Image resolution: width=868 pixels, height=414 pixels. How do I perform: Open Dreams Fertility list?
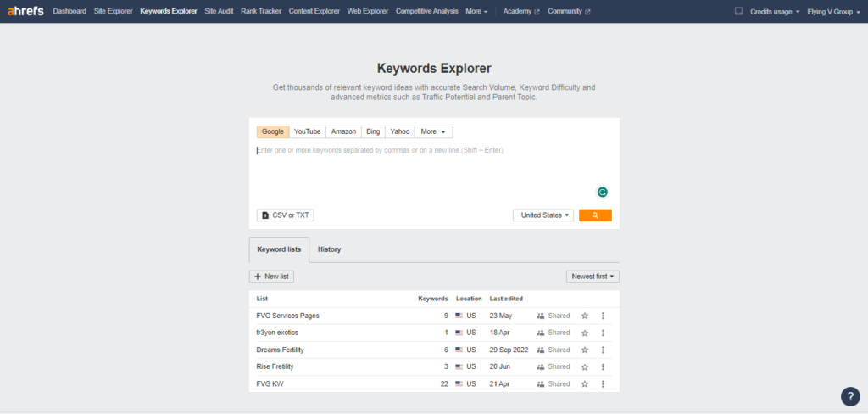[280, 350]
